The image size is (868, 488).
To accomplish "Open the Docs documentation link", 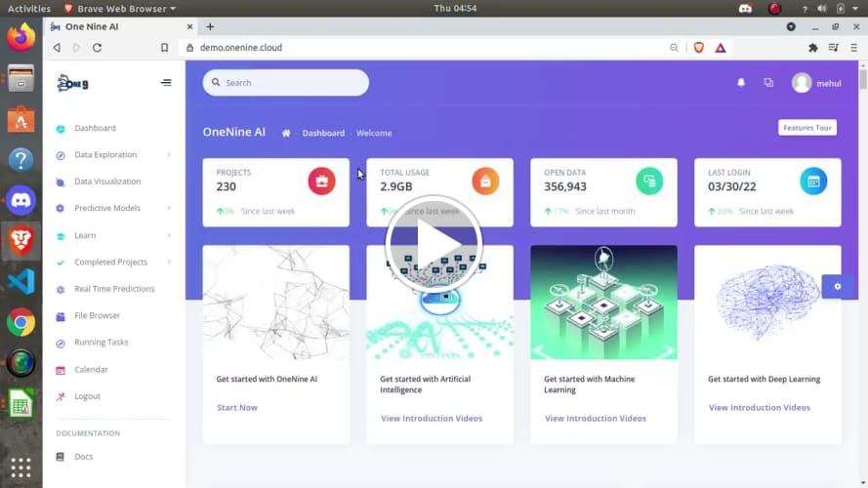I will 84,457.
